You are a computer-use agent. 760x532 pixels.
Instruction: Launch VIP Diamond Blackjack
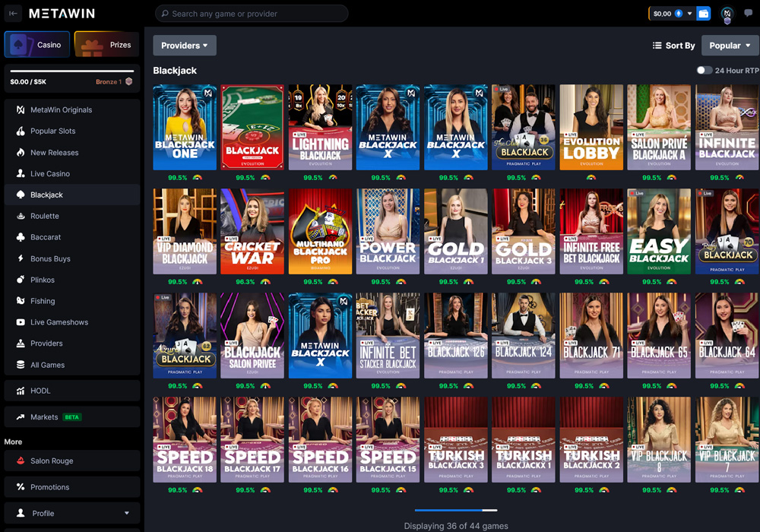[x=185, y=232]
